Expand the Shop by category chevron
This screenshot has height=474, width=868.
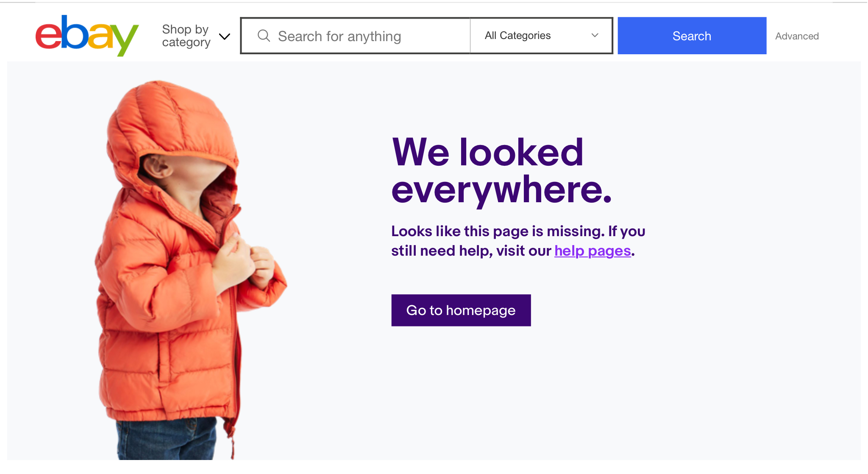(x=225, y=36)
